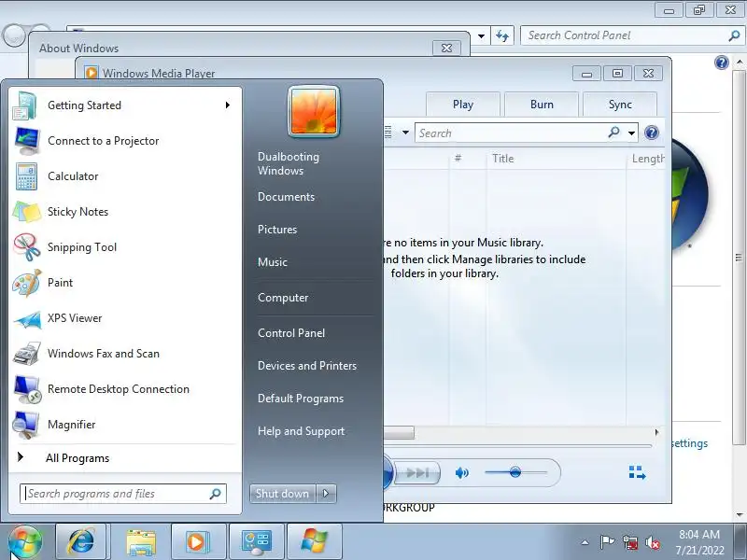Open Windows Explorer folder on taskbar

point(140,541)
